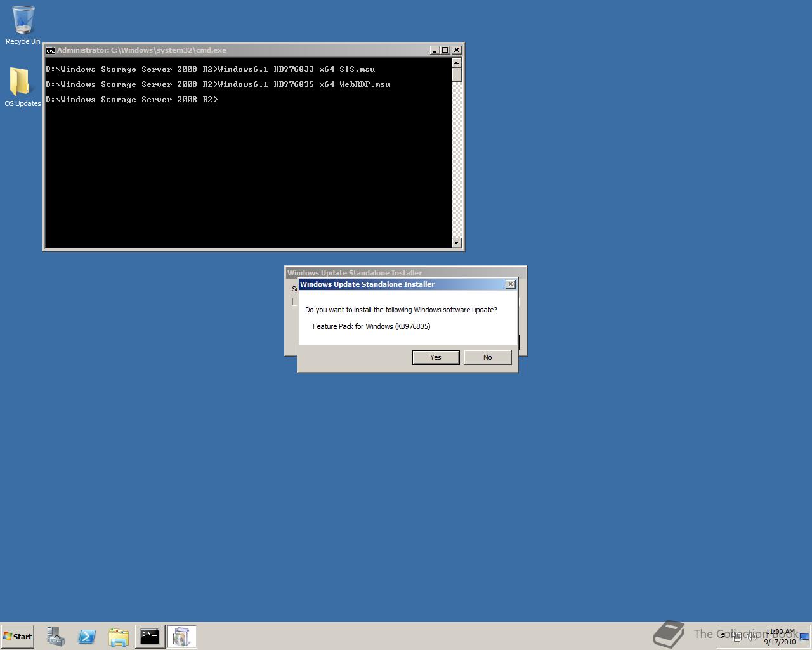Viewport: 812px width, 650px height.
Task: Click the "Do you want to install" message
Action: pyautogui.click(x=401, y=310)
